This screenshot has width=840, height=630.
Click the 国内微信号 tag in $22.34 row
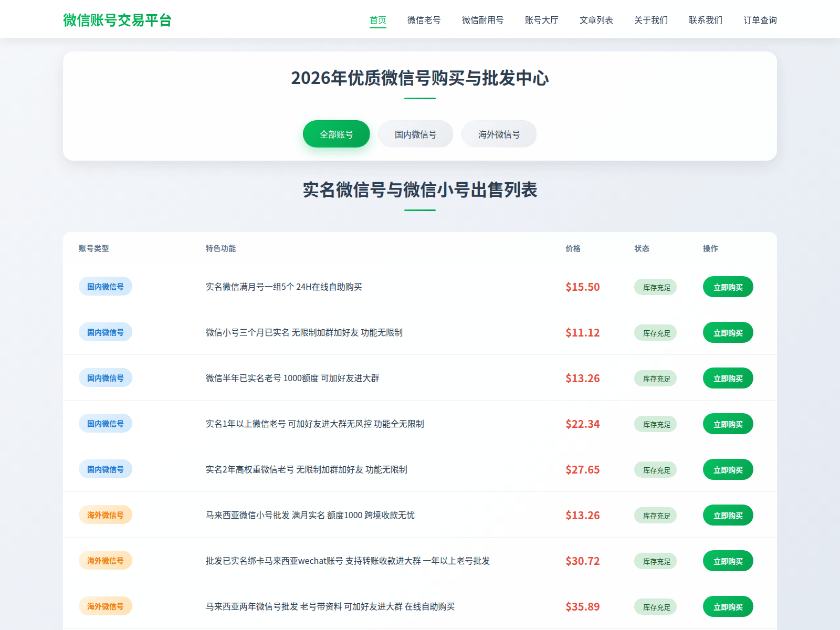106,424
